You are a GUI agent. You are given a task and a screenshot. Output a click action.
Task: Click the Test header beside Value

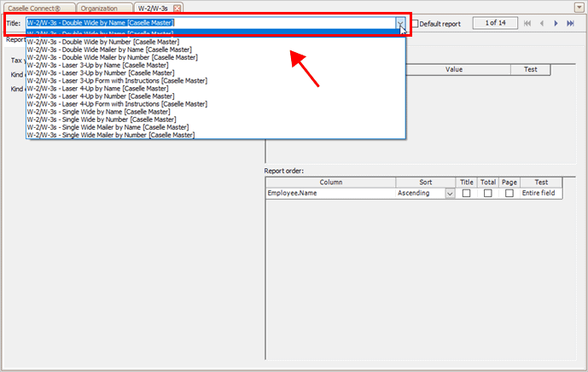(531, 69)
